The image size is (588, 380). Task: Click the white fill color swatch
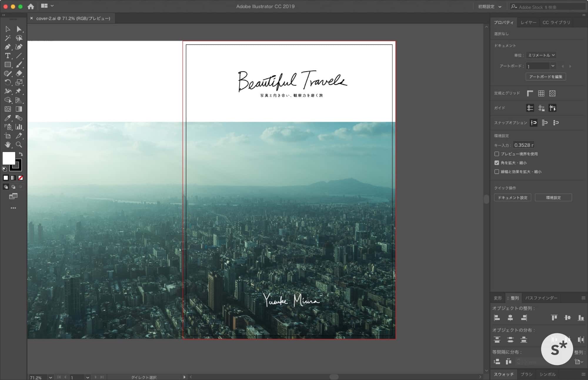tap(8, 158)
